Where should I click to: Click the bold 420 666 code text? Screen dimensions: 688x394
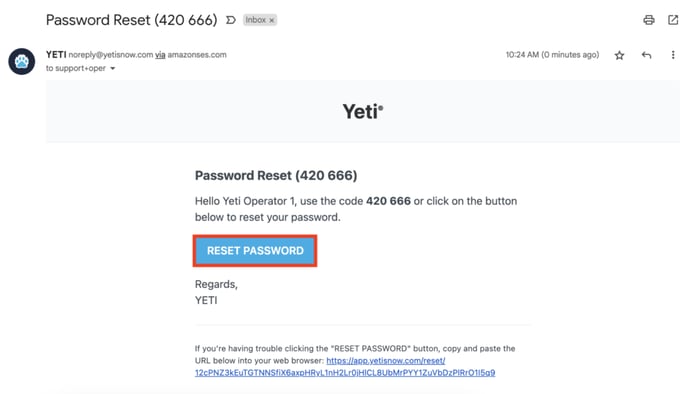point(388,201)
